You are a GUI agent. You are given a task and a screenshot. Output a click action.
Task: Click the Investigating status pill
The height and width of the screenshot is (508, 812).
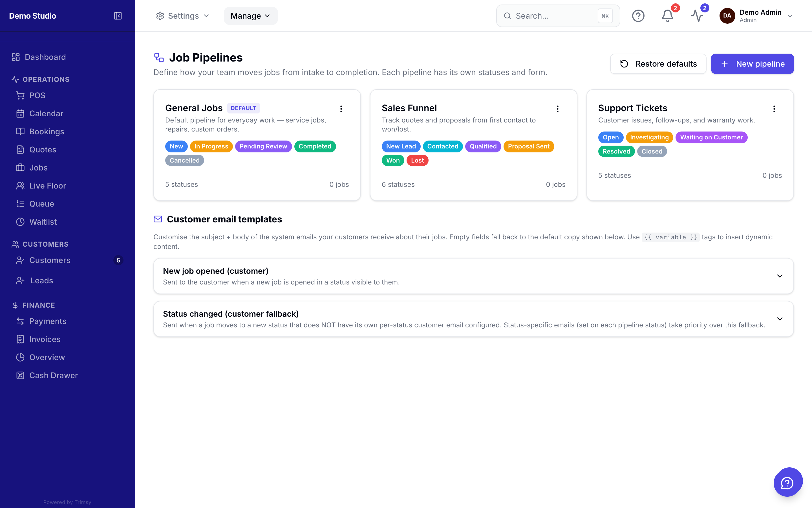[649, 137]
